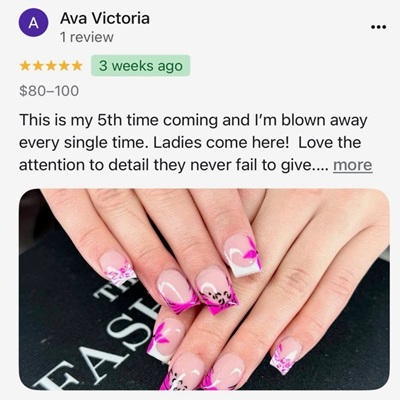Screen dimensions: 400x400
Task: Tap the purple A profile avatar
Action: 33,22
